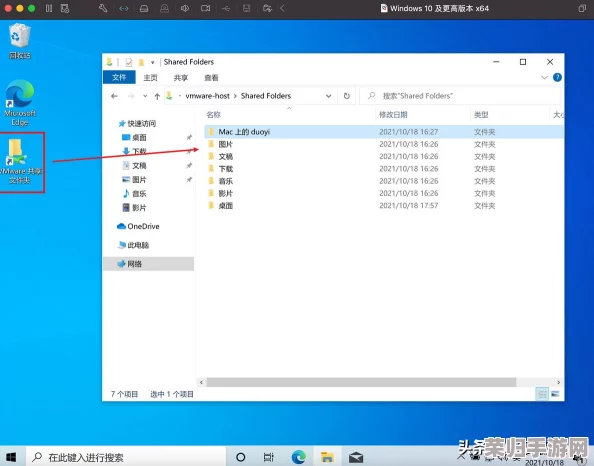The height and width of the screenshot is (466, 594).
Task: Open the recent locations dropdown arrow
Action: pos(145,96)
